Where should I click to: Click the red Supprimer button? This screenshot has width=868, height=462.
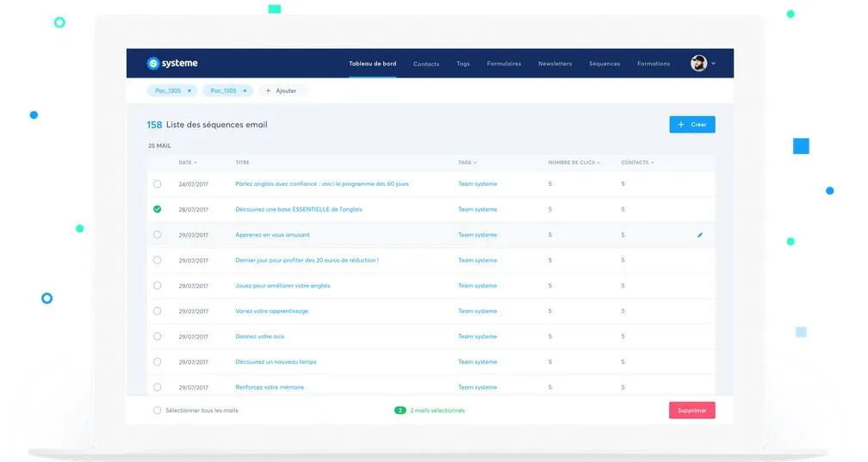691,410
